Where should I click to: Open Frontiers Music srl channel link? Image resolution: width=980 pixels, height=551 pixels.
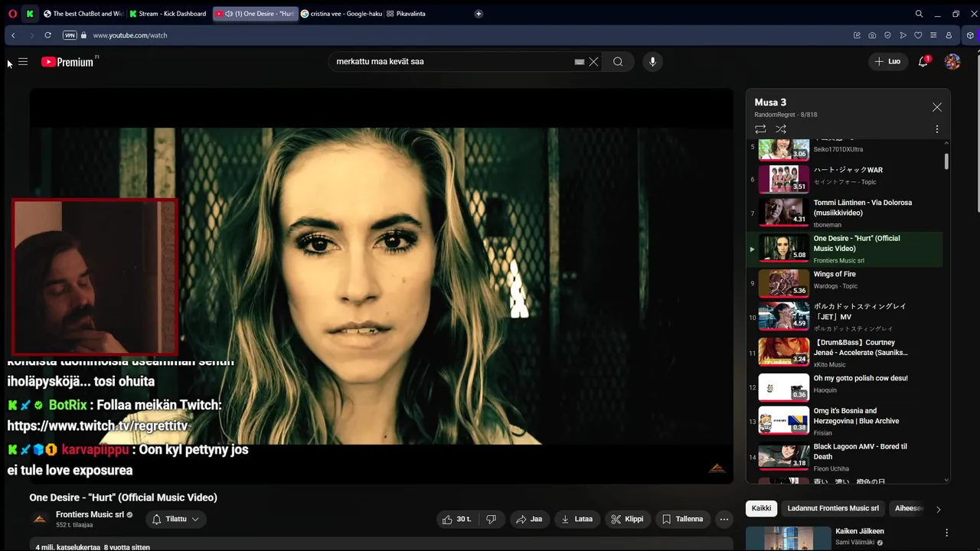[90, 514]
